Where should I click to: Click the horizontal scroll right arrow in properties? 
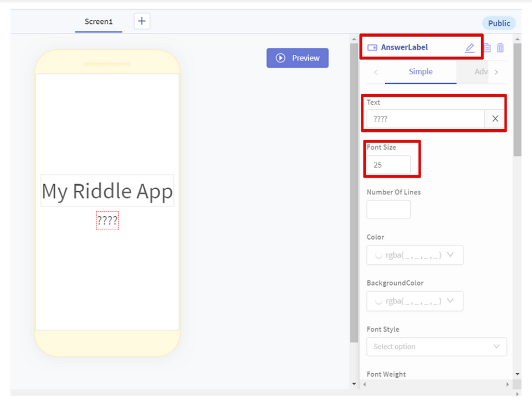(508, 384)
